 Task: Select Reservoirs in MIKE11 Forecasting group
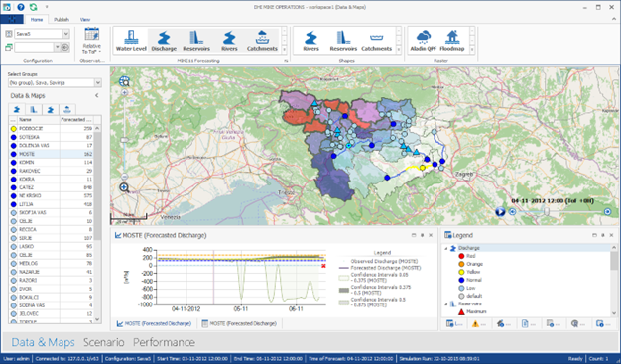point(196,41)
